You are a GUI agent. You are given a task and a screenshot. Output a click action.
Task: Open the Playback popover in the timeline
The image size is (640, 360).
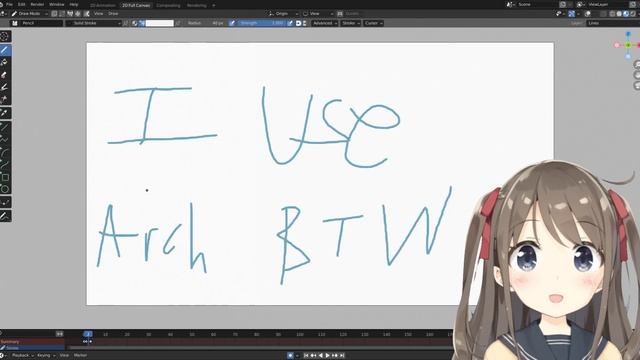click(x=23, y=356)
